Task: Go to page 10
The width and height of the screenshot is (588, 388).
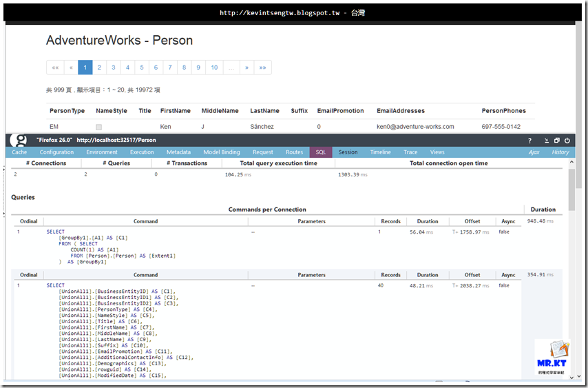Action: click(214, 68)
